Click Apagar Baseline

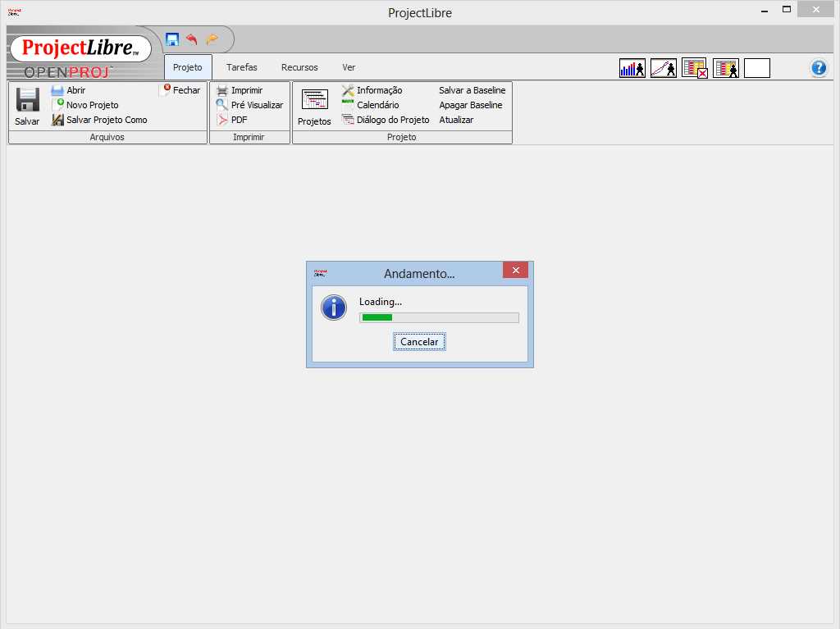tap(470, 105)
